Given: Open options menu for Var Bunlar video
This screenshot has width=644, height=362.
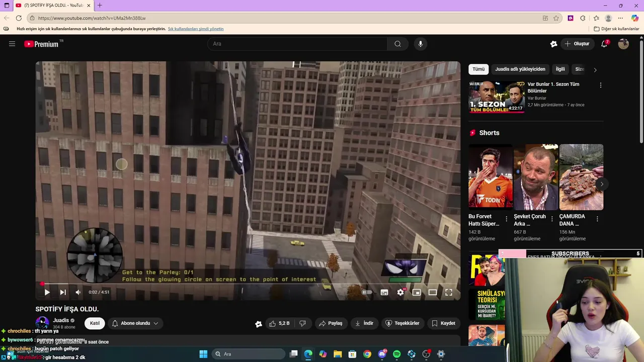Looking at the screenshot, I should [600, 85].
